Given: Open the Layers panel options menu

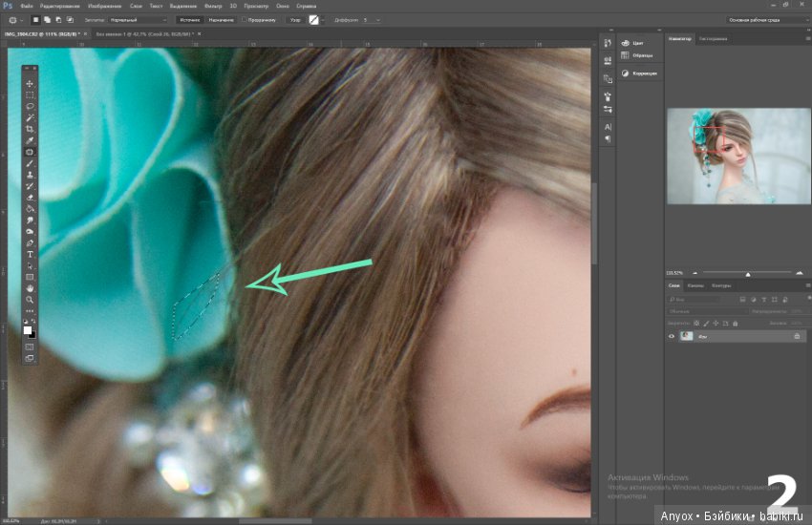Looking at the screenshot, I should pos(808,285).
